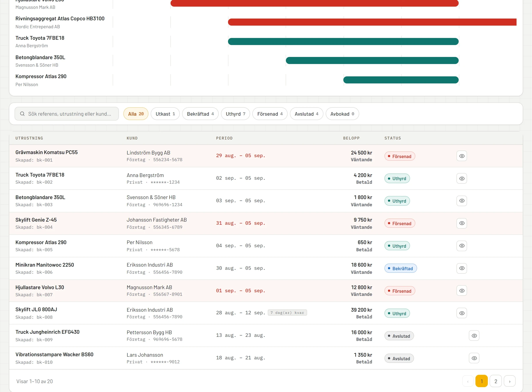
Task: Click eye icon for Kompressor Atlas 290 row
Action: pos(462,246)
